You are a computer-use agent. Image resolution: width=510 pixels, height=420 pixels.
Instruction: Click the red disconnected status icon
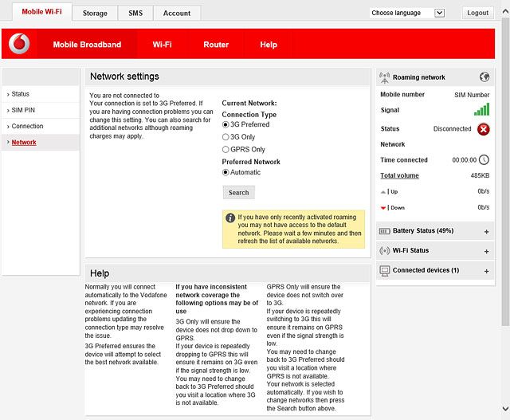[484, 129]
